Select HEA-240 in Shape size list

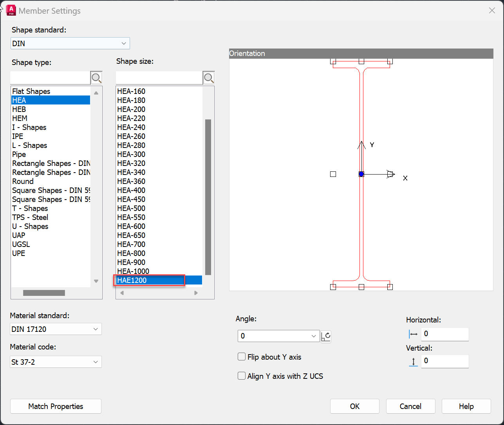point(159,127)
